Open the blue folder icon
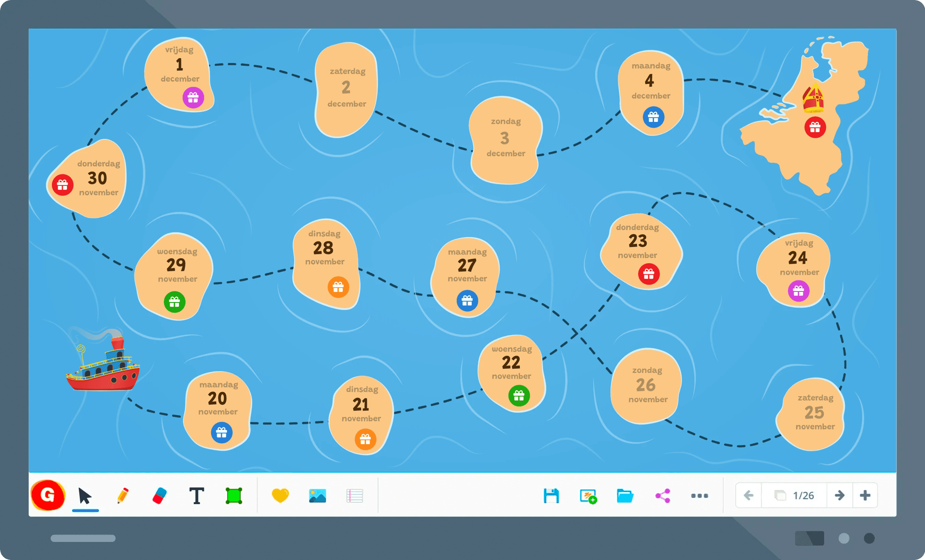925x560 pixels. [625, 496]
